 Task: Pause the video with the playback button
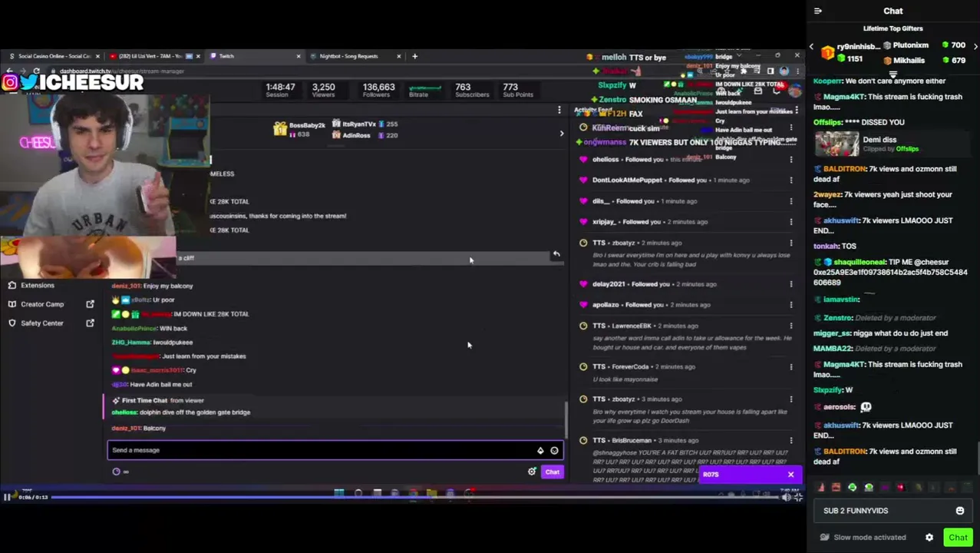click(7, 497)
